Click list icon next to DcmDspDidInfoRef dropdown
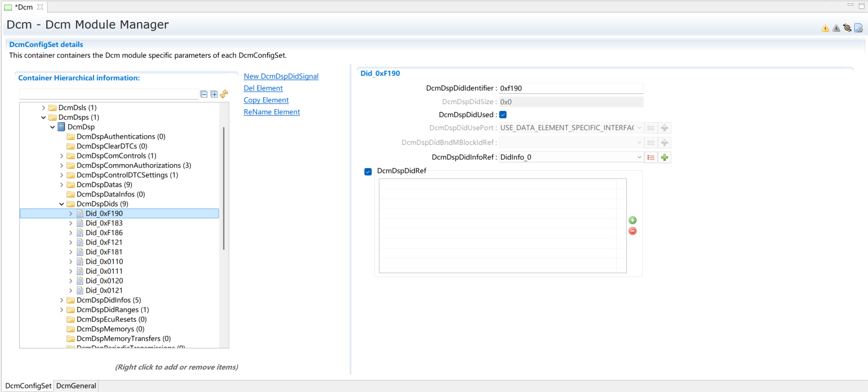The height and width of the screenshot is (392, 868). coord(651,157)
